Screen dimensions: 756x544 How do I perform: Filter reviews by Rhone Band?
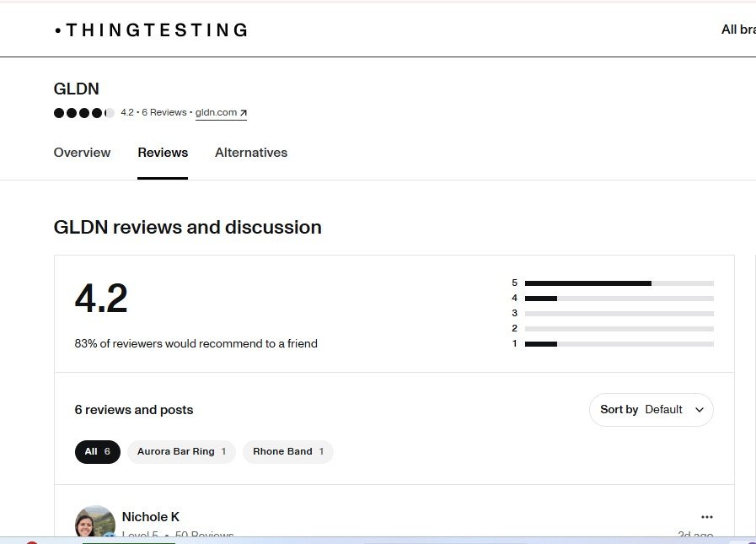pos(288,452)
